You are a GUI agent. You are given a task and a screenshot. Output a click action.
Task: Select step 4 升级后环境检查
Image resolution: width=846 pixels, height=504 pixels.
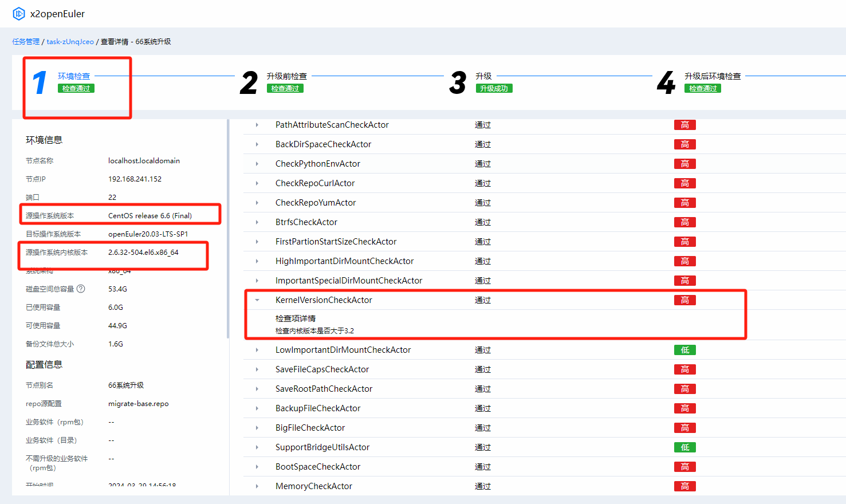(712, 76)
